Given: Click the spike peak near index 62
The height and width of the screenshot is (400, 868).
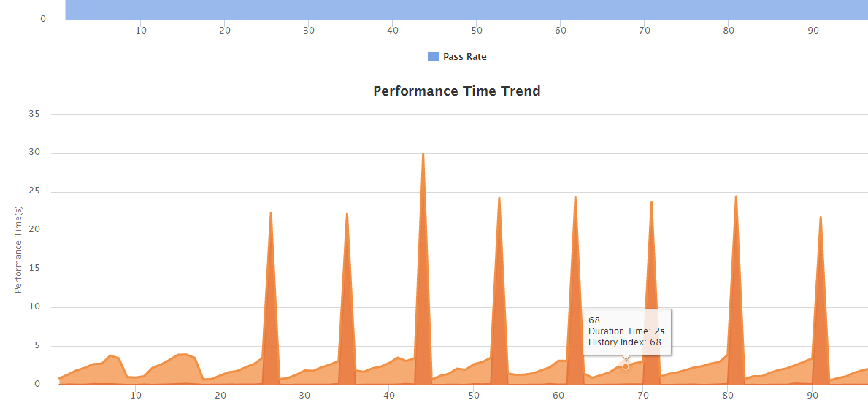Looking at the screenshot, I should pyautogui.click(x=575, y=197).
